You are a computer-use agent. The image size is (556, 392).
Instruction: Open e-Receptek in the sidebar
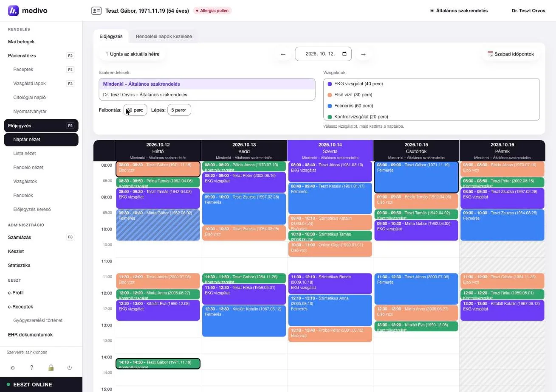[x=41, y=307]
